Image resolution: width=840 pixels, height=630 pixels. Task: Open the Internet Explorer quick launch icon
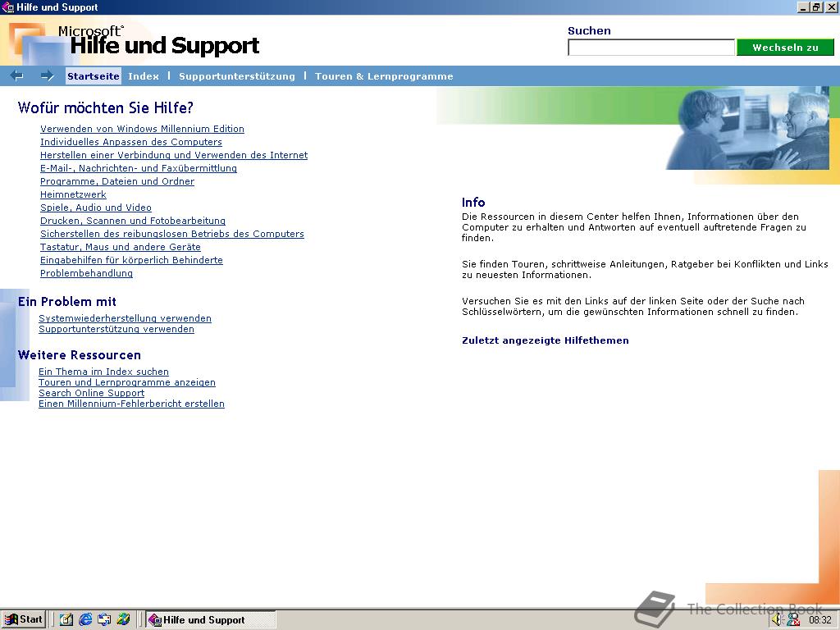pos(85,619)
